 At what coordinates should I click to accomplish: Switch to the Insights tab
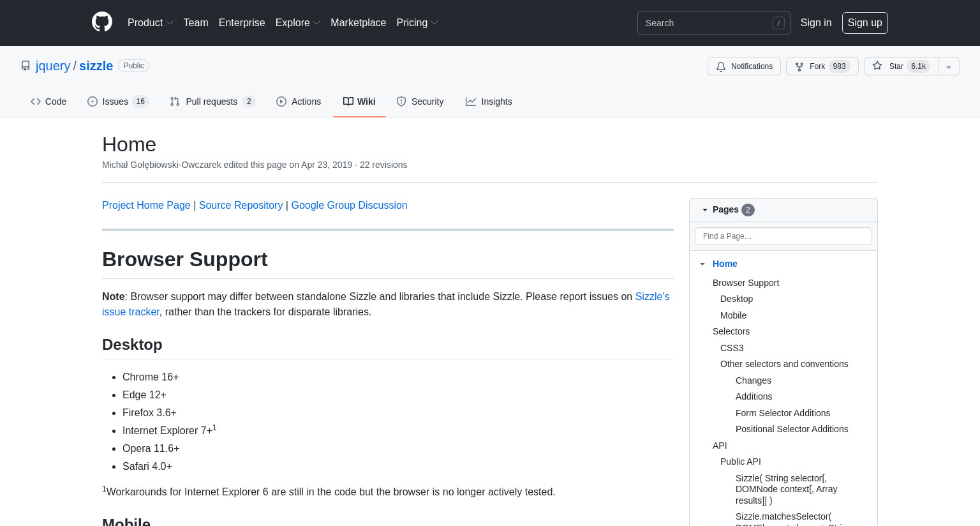pyautogui.click(x=489, y=101)
